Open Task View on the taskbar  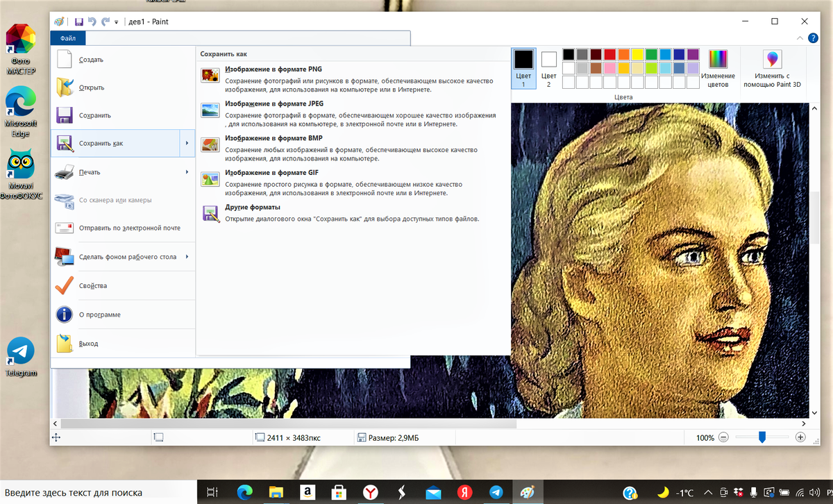coord(213,492)
